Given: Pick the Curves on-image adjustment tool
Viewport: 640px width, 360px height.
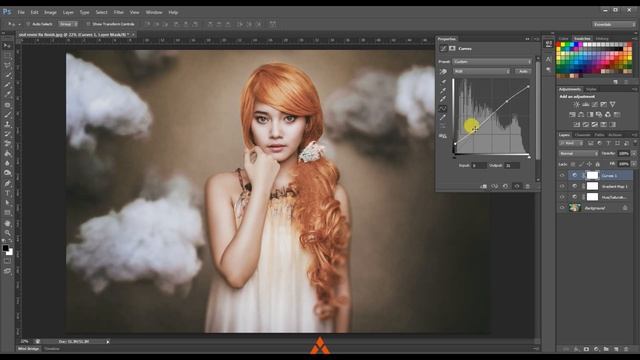Looking at the screenshot, I should coord(443,72).
